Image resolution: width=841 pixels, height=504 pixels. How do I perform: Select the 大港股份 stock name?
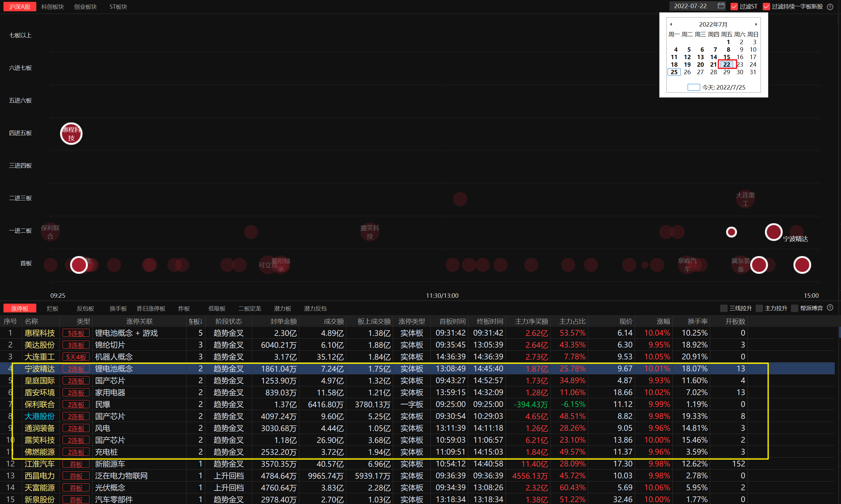39,416
